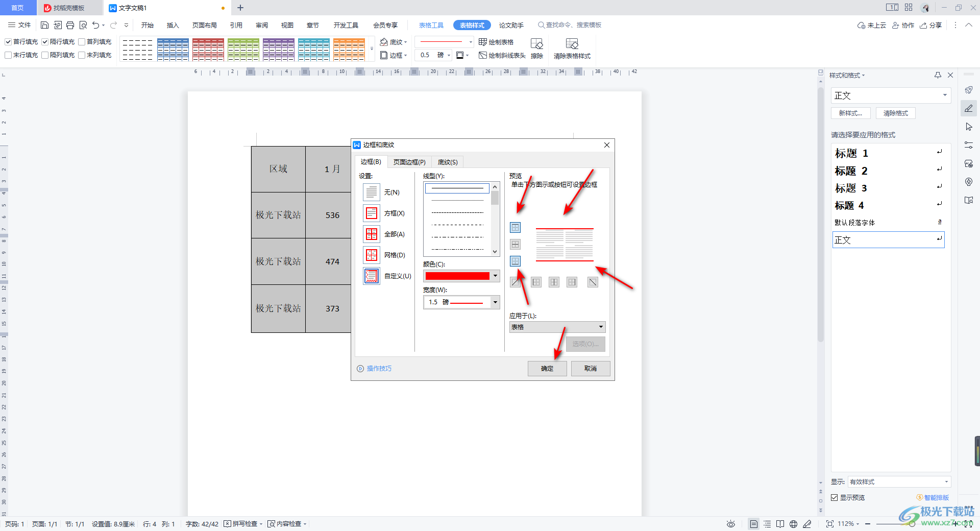
Task: Open the Show: 有效样式 dropdown
Action: 899,482
